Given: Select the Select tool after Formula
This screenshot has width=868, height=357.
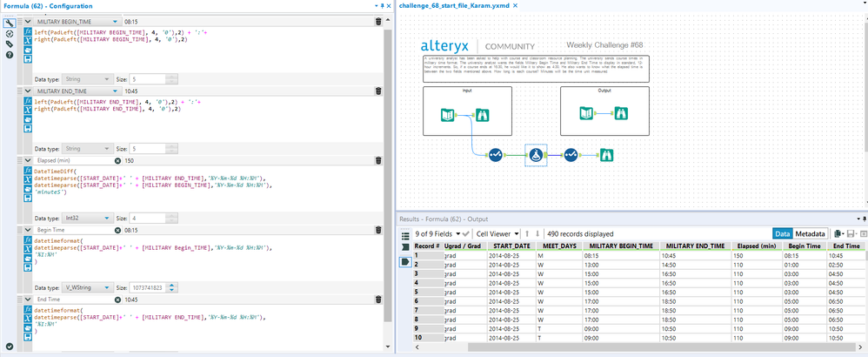Looking at the screenshot, I should click(x=571, y=155).
